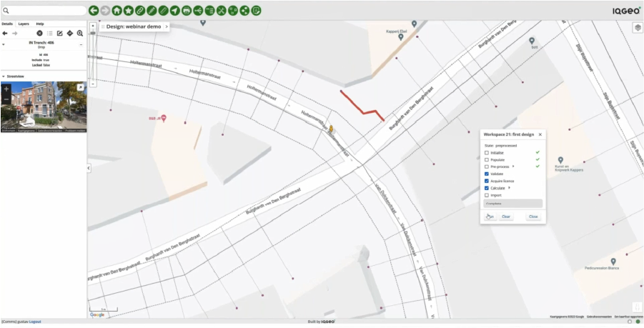Open the Help tab

[40, 24]
